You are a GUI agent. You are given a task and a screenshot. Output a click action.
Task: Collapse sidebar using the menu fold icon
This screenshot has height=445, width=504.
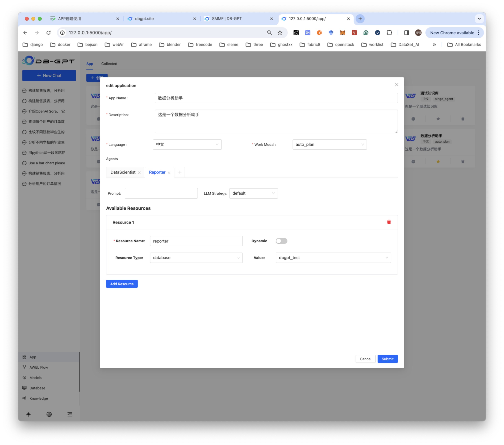point(70,414)
